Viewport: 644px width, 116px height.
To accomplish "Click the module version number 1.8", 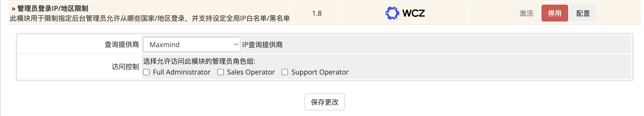I will point(317,13).
